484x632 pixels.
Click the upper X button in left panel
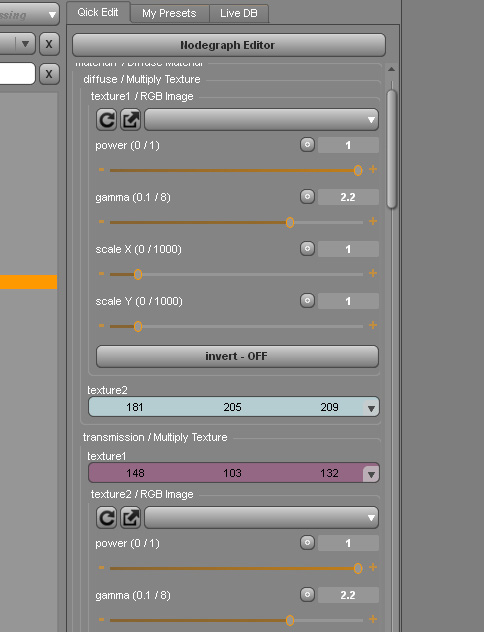point(49,44)
